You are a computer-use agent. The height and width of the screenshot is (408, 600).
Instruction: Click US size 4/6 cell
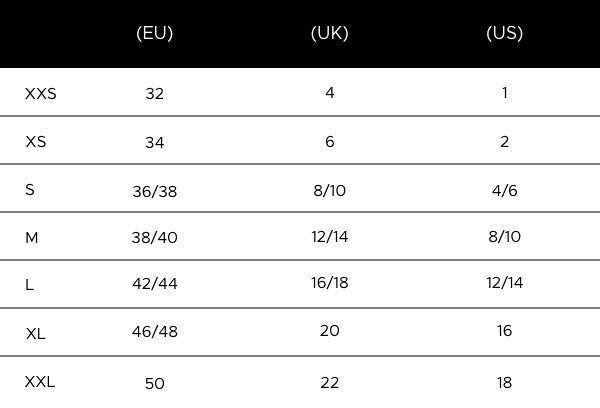click(x=504, y=190)
